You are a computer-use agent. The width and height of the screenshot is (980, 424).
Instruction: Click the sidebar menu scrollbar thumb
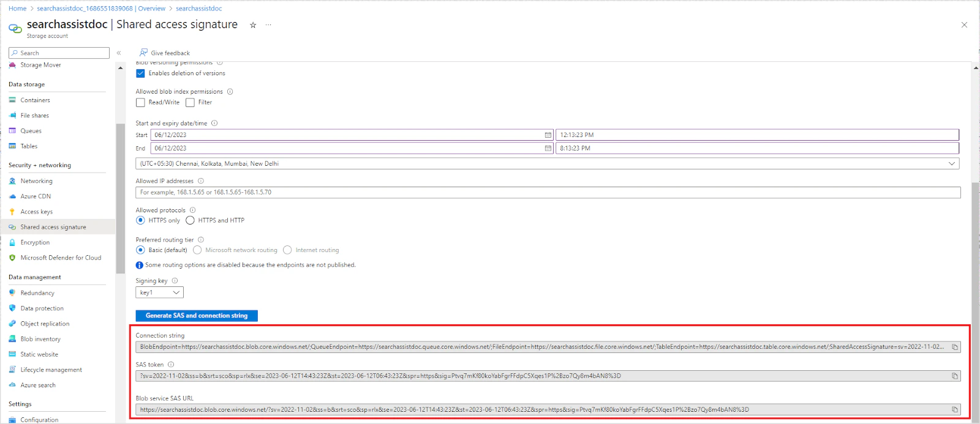[x=121, y=198]
